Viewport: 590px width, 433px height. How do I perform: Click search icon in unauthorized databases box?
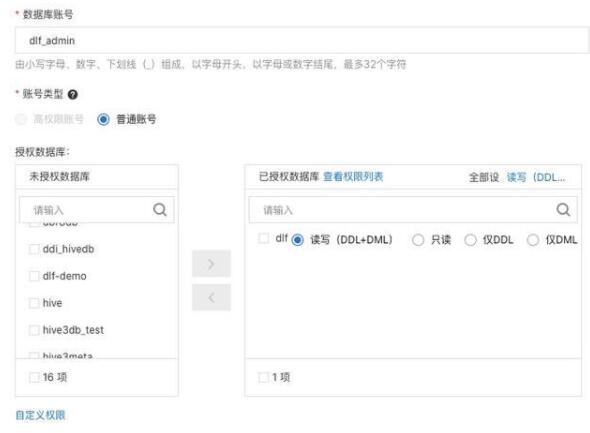tap(160, 210)
